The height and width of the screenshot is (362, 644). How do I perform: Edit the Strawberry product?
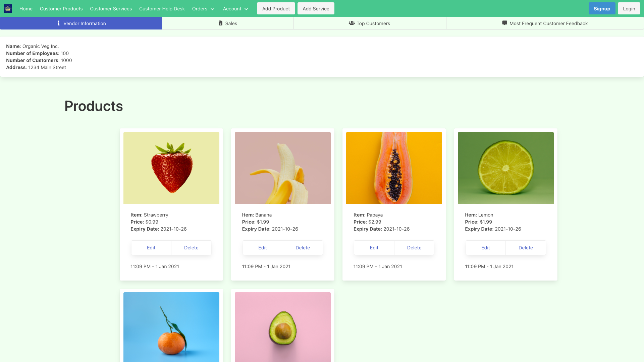[151, 248]
